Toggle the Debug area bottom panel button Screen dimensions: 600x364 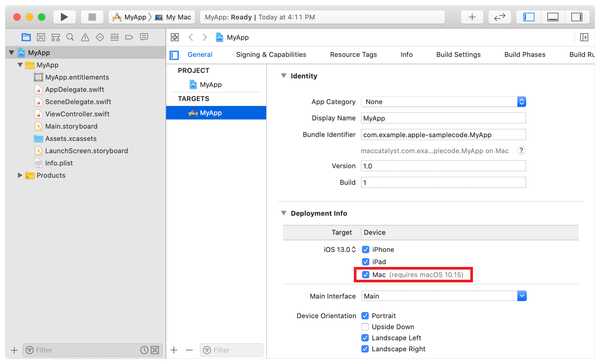click(x=553, y=17)
